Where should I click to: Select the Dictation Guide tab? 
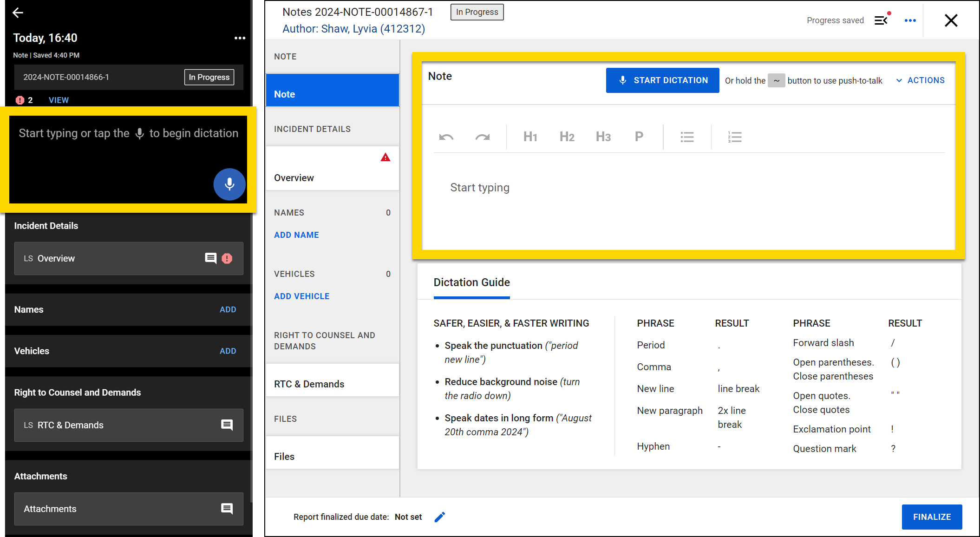(471, 282)
